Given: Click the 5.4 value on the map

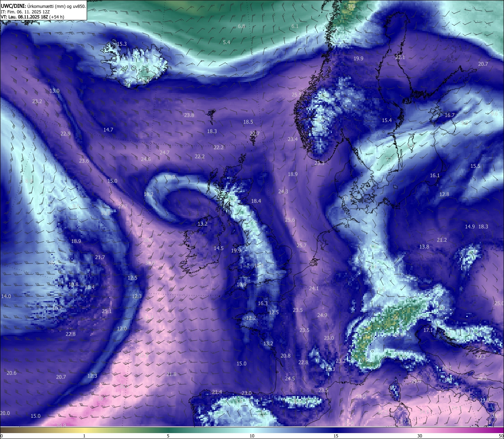Looking at the screenshot, I should pyautogui.click(x=226, y=42).
